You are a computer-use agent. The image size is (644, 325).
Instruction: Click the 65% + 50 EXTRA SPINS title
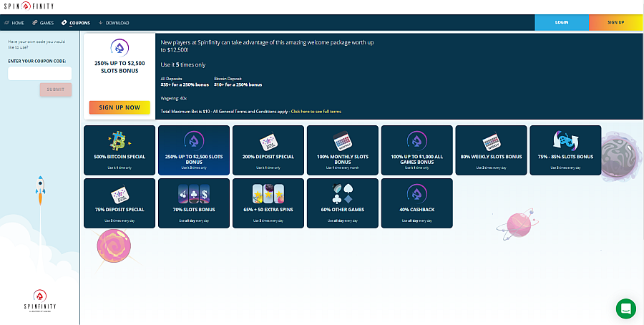(268, 210)
